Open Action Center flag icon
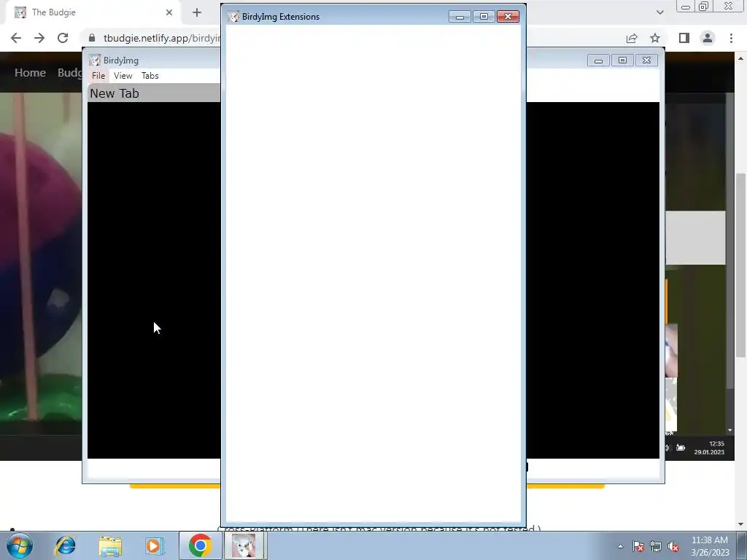Screen dimensions: 747x560 coord(638,546)
